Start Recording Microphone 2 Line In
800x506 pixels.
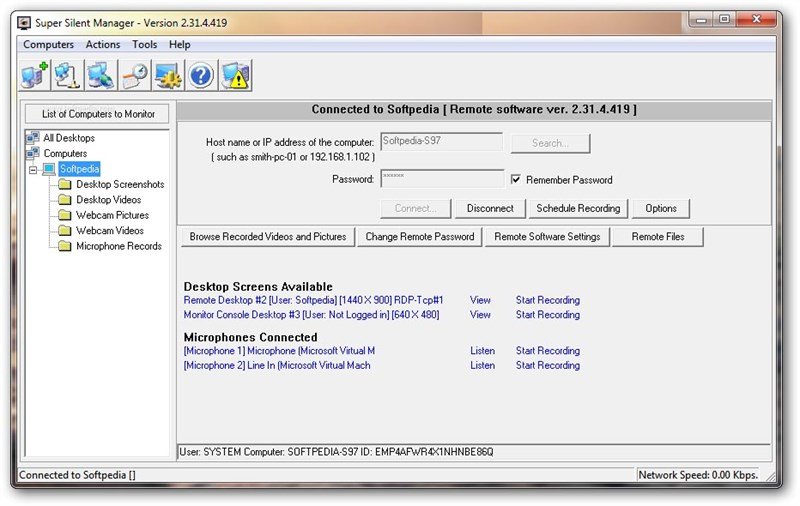(547, 366)
